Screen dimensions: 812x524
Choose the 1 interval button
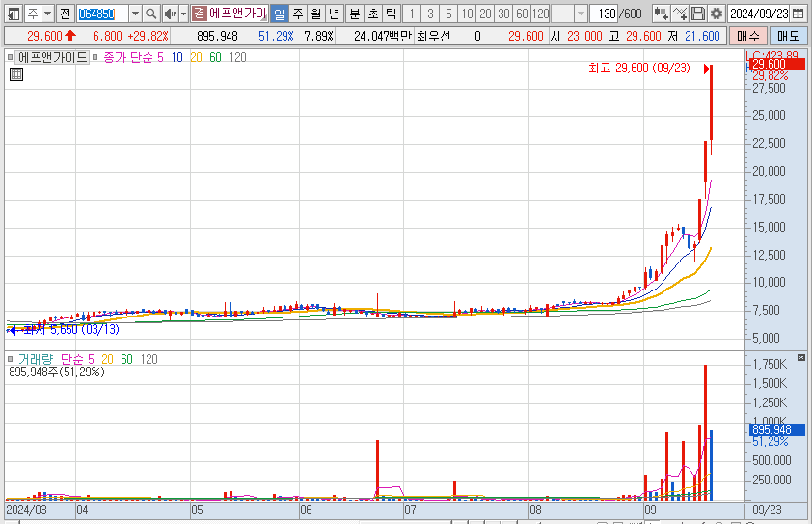(x=412, y=14)
